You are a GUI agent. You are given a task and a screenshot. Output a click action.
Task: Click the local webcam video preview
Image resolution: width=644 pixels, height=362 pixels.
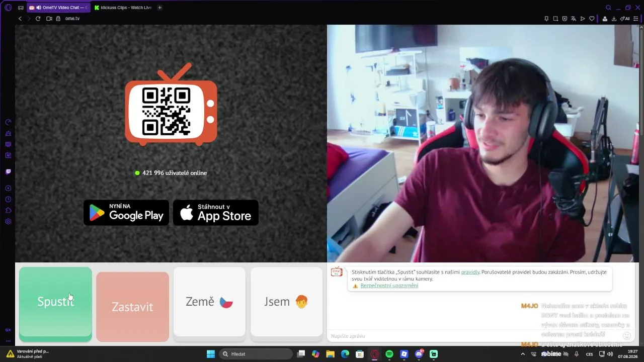[x=482, y=143]
